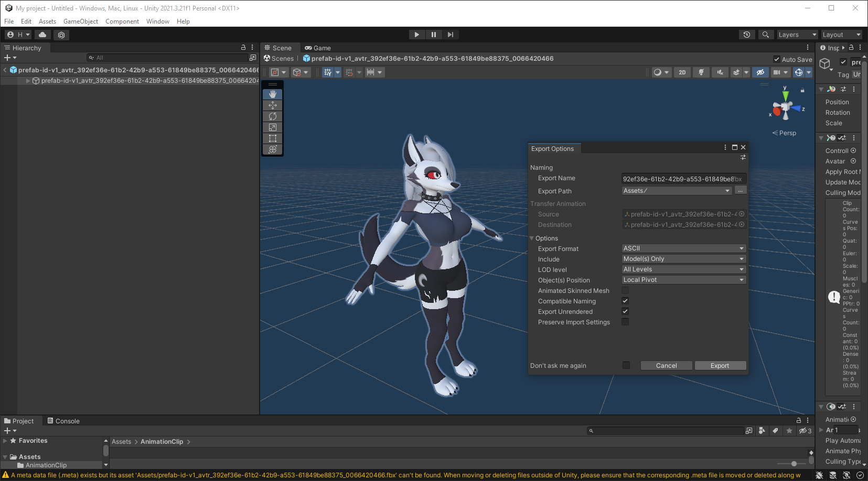Screen dimensions: 868x481
Task: Select the Scale tool
Action: coord(272,127)
